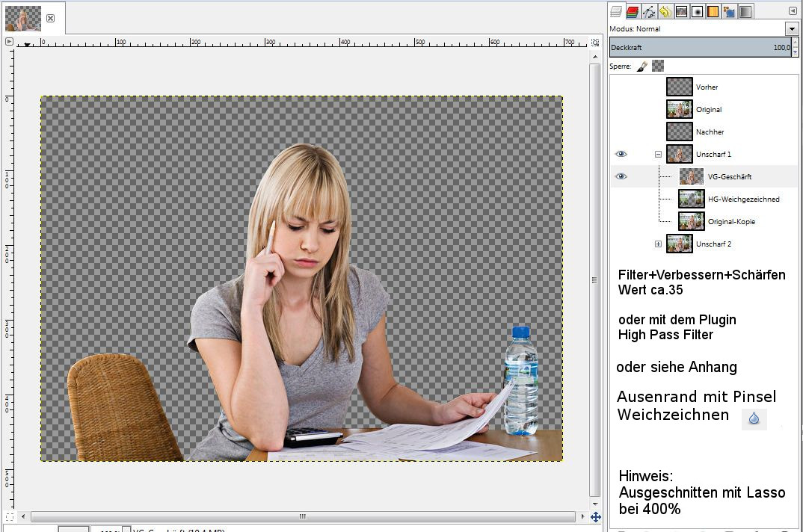Select the Nachher layer
803x532 pixels.
tap(710, 132)
